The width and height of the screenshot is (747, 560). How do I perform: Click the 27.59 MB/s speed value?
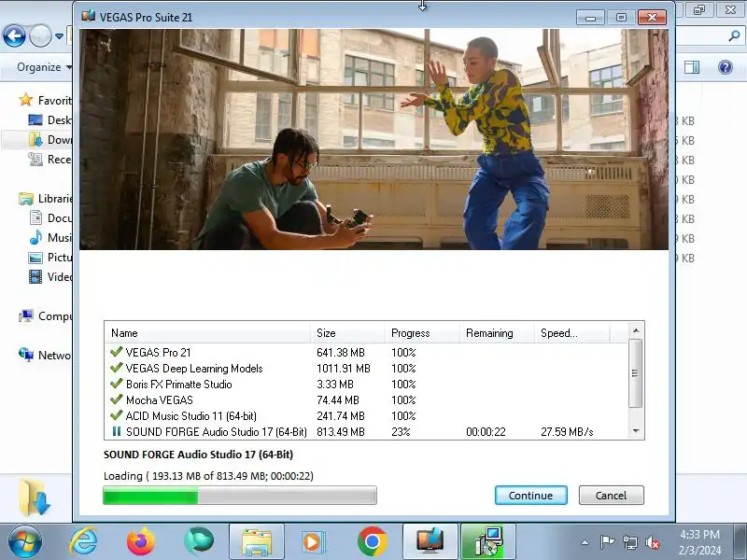(x=567, y=432)
